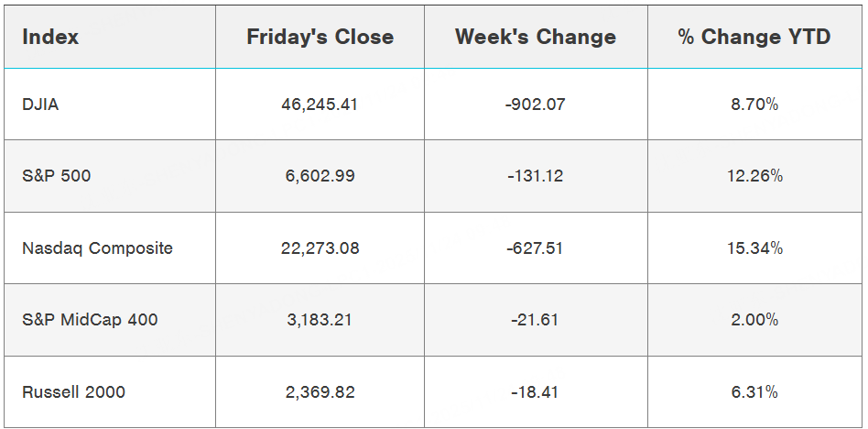The image size is (868, 429).
Task: Click the 8.70% YTD cell
Action: [754, 104]
